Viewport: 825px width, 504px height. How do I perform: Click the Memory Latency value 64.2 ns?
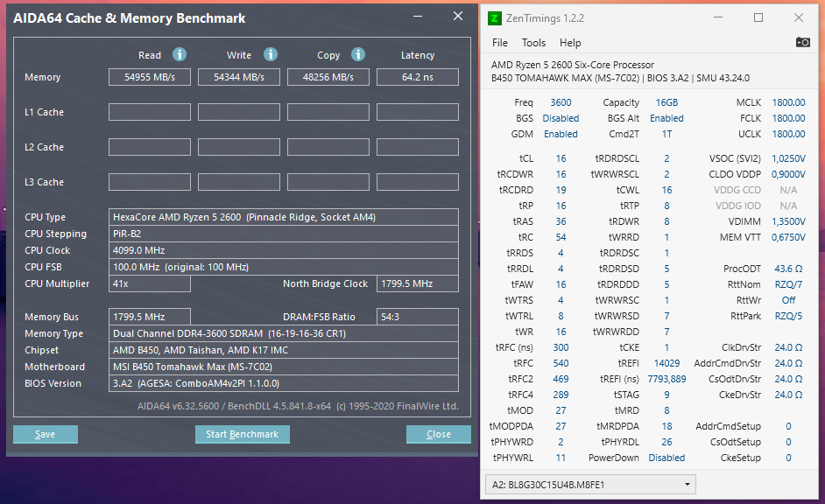pos(418,77)
